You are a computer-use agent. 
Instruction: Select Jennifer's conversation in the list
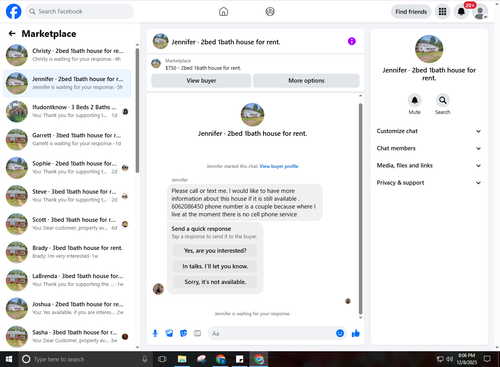[x=68, y=83]
